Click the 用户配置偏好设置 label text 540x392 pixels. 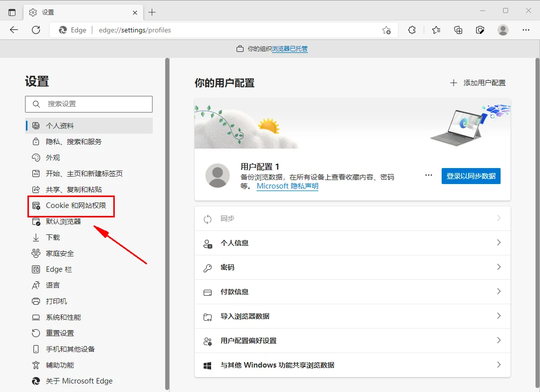[x=249, y=341]
